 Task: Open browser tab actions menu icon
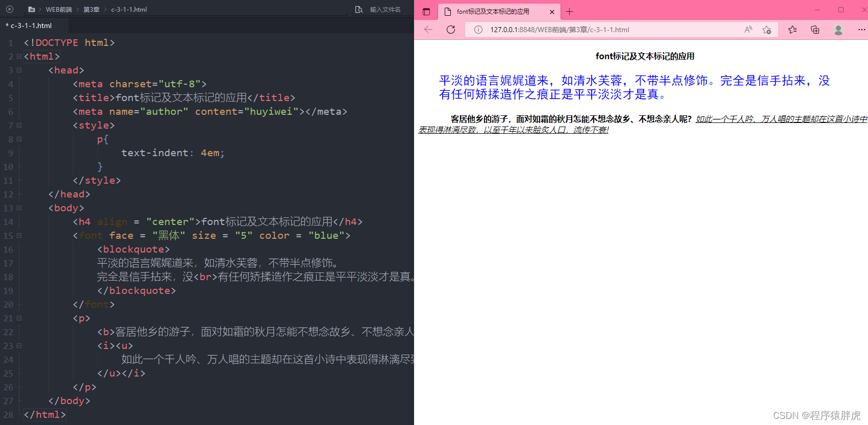(x=426, y=11)
